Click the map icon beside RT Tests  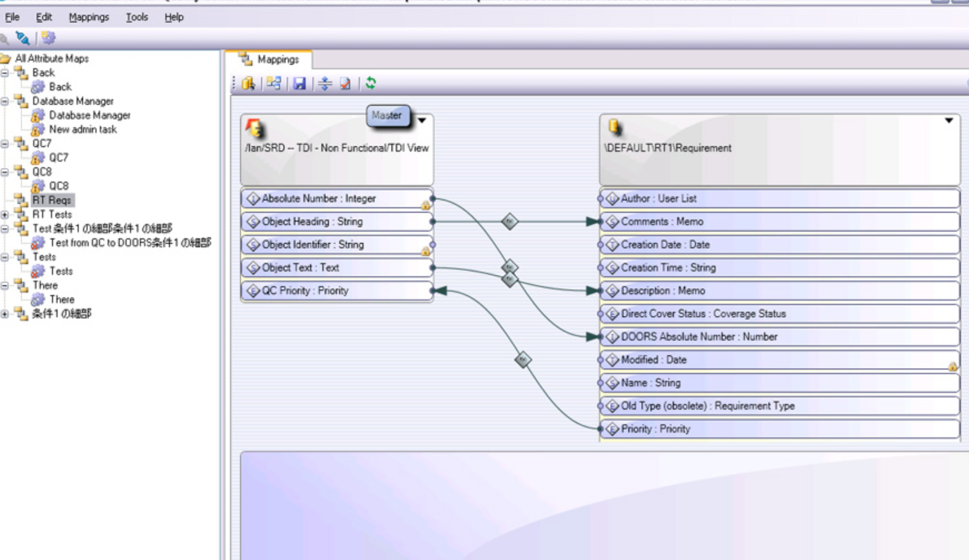[x=21, y=214]
